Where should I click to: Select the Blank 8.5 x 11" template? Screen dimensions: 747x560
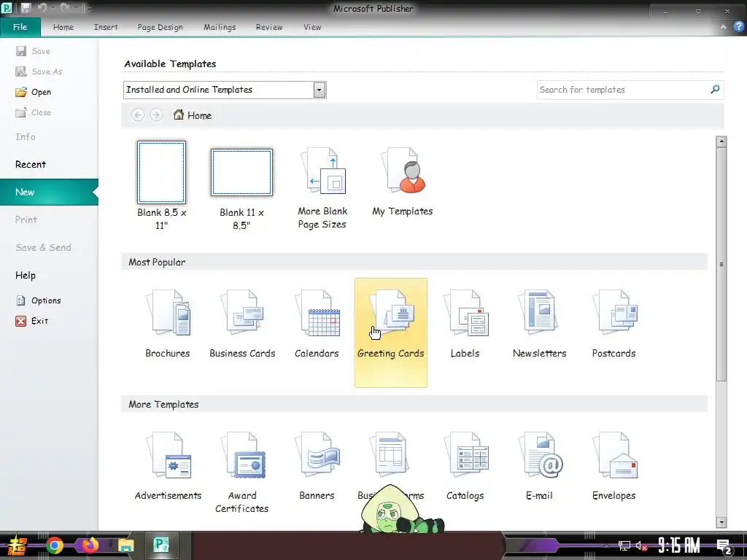(161, 186)
